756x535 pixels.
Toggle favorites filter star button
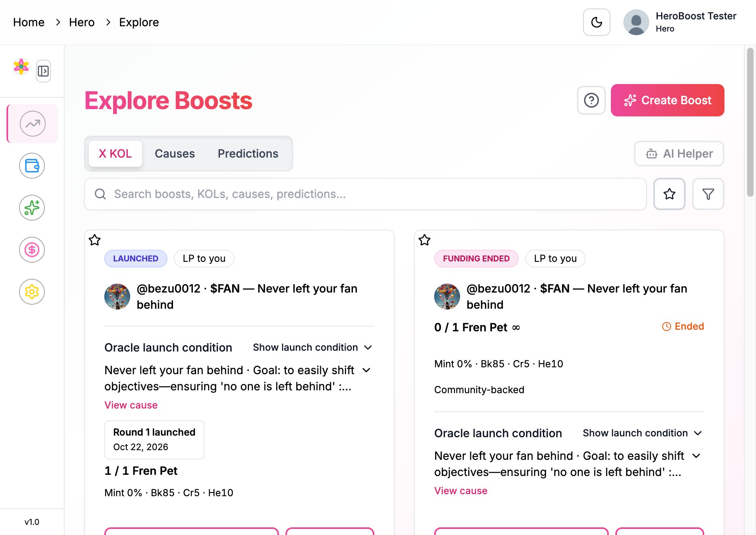(669, 194)
